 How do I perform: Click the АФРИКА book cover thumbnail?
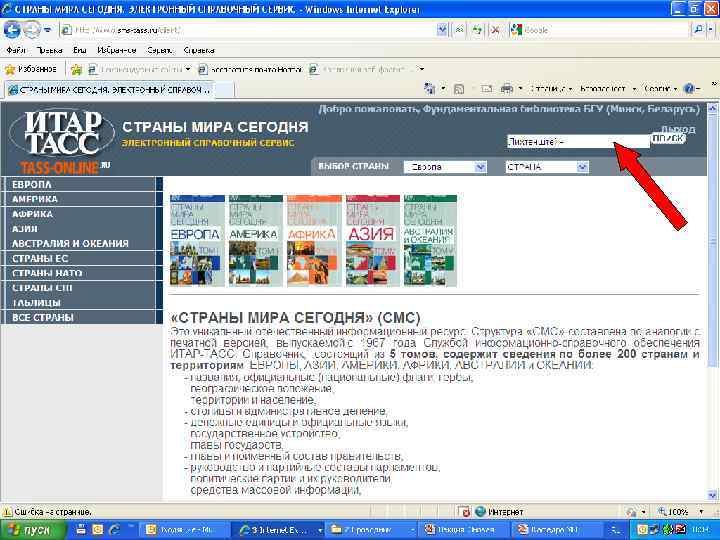[x=314, y=241]
